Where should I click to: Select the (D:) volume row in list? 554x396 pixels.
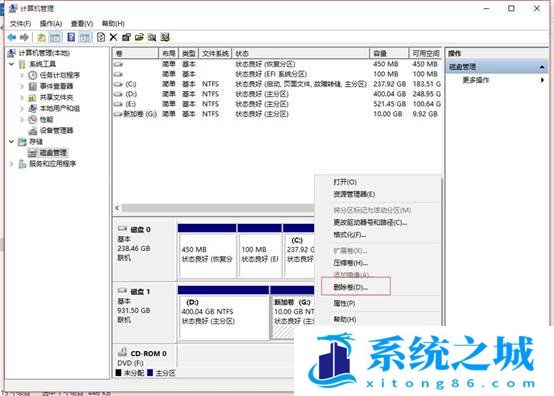[x=277, y=94]
